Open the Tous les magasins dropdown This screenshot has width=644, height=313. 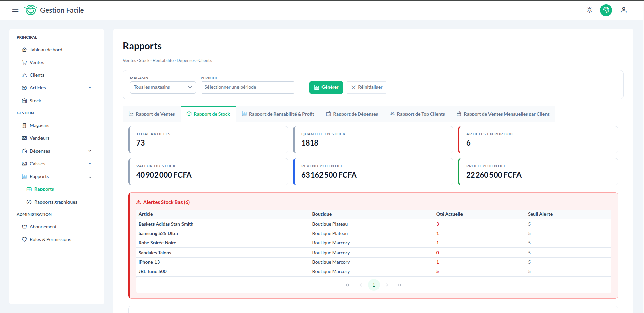click(x=163, y=87)
